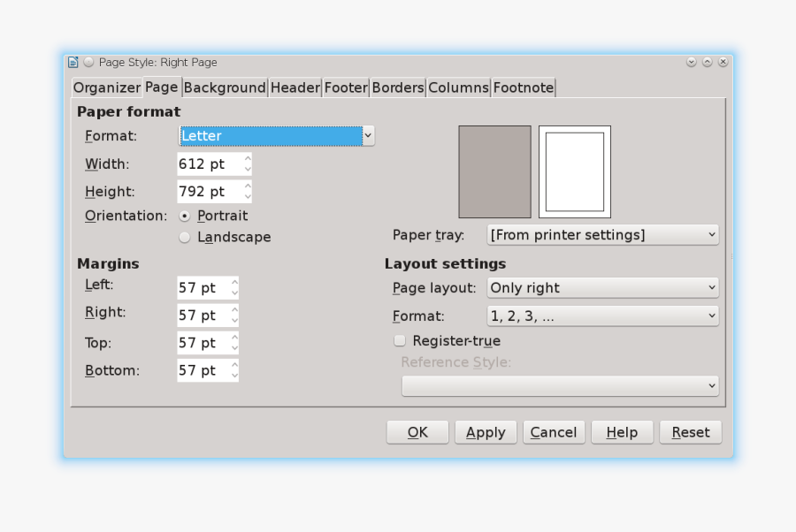The height and width of the screenshot is (532, 796).
Task: Open the Background tab
Action: [224, 87]
